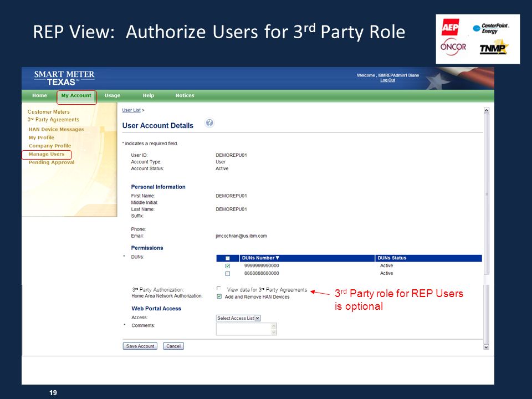The height and width of the screenshot is (399, 532).
Task: Check DUNs number 8888888880000 checkbox
Action: pyautogui.click(x=228, y=273)
